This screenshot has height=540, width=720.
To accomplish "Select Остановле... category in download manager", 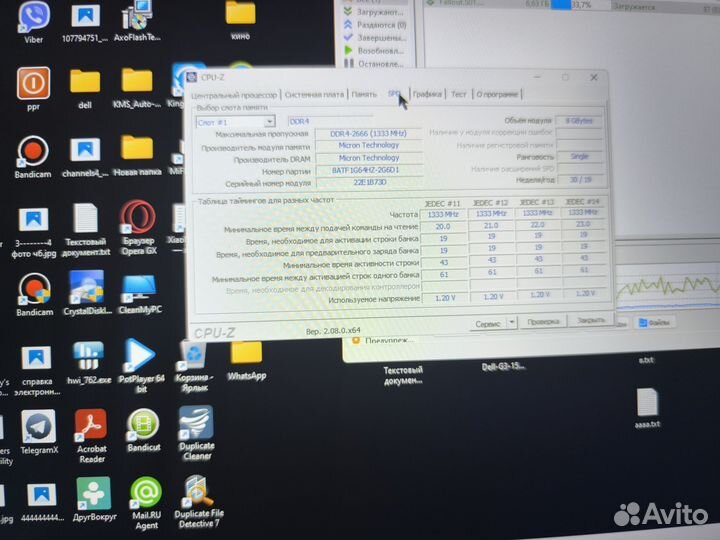I will [x=375, y=63].
